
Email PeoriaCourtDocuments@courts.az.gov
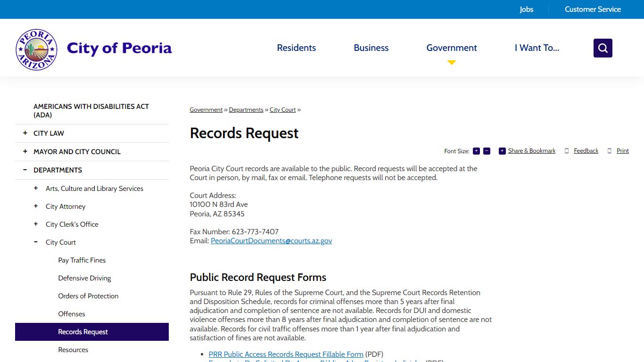[x=271, y=241]
